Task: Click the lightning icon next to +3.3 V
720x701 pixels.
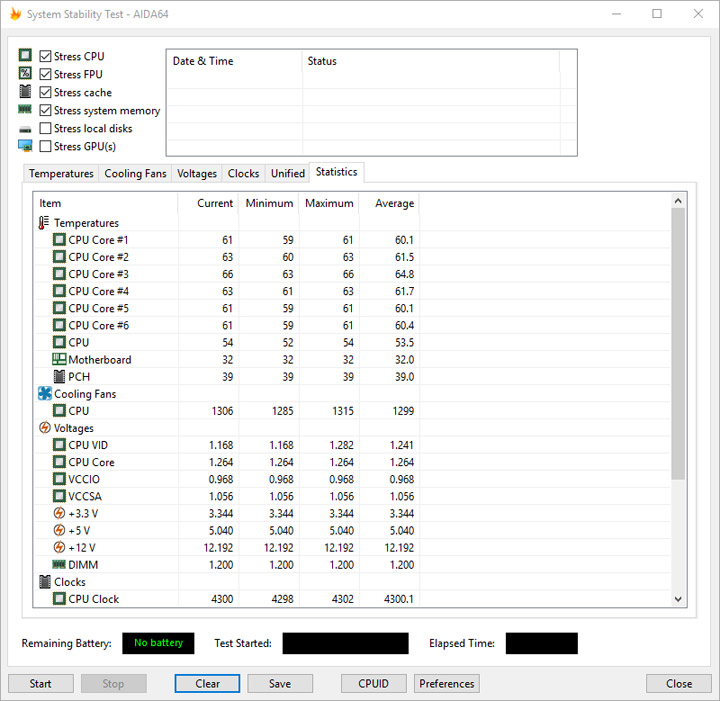Action: pos(59,513)
